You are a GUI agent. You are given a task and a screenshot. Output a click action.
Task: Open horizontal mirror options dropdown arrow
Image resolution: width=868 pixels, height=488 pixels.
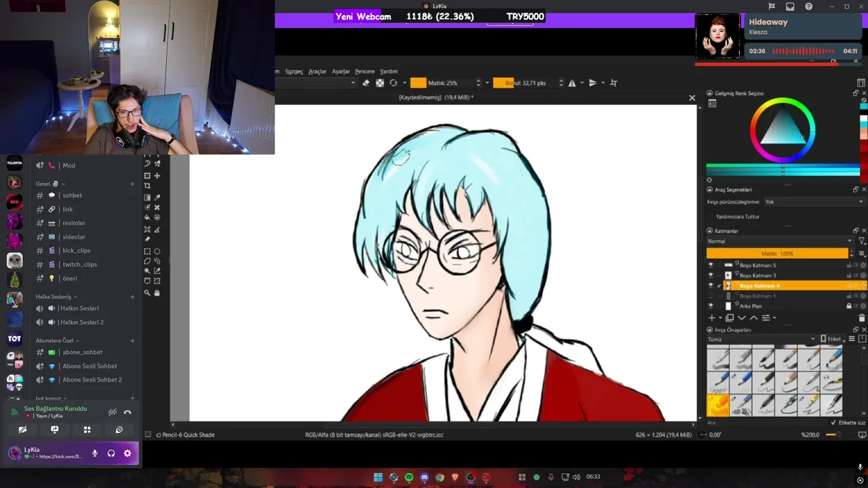tap(581, 83)
